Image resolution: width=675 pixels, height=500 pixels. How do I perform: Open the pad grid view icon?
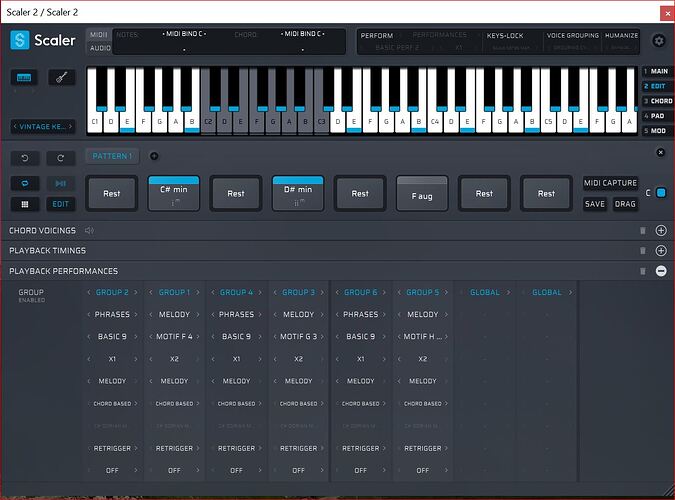pos(25,204)
